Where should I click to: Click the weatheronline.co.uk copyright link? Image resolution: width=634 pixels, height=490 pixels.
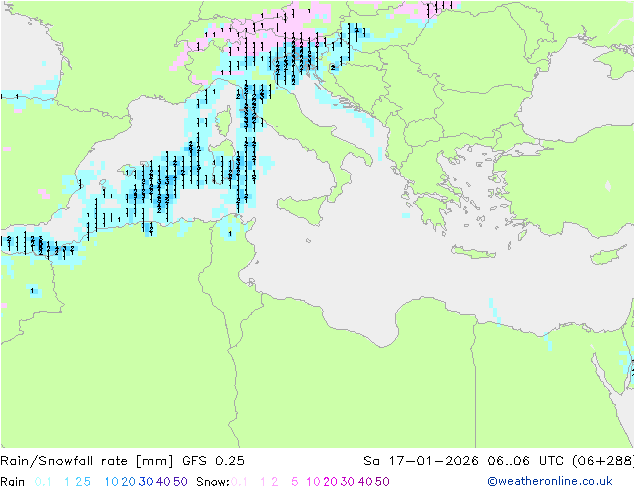pyautogui.click(x=550, y=481)
